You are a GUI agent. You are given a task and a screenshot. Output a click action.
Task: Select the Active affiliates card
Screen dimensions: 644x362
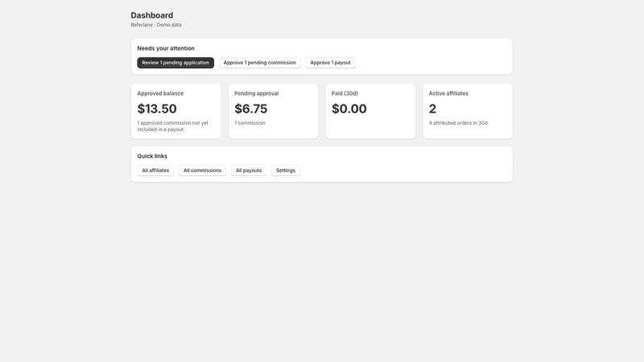[x=468, y=111]
